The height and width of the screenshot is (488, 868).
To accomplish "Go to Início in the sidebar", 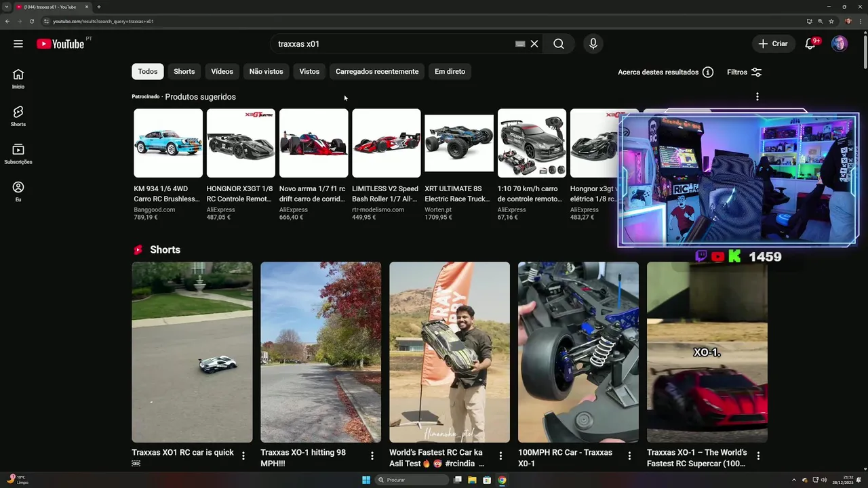I will [x=18, y=79].
